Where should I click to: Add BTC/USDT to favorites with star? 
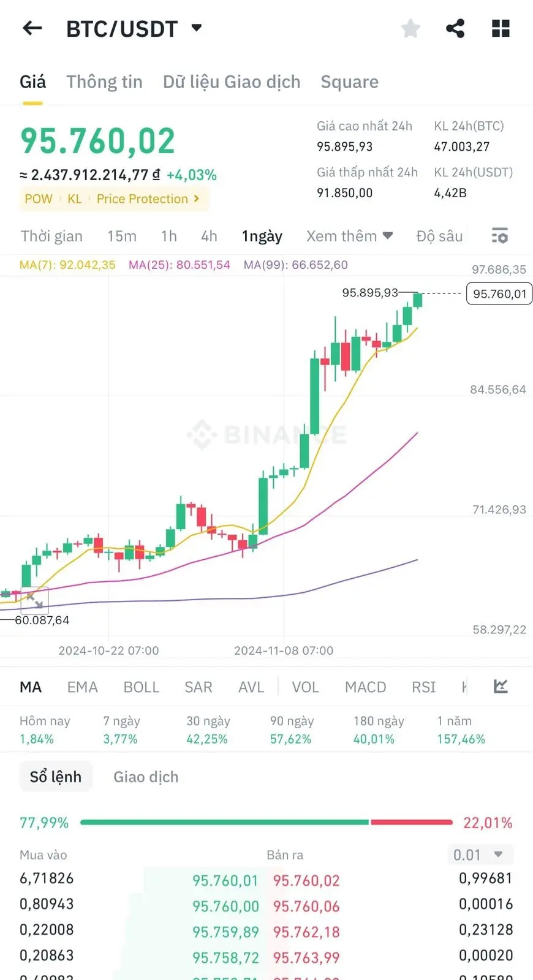pyautogui.click(x=410, y=28)
